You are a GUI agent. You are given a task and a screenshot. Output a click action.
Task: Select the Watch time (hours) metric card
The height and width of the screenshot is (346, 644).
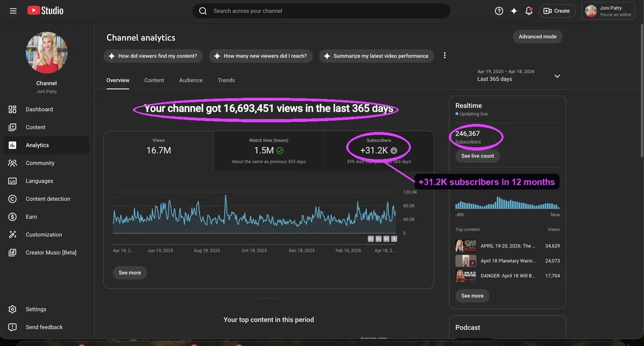tap(269, 151)
